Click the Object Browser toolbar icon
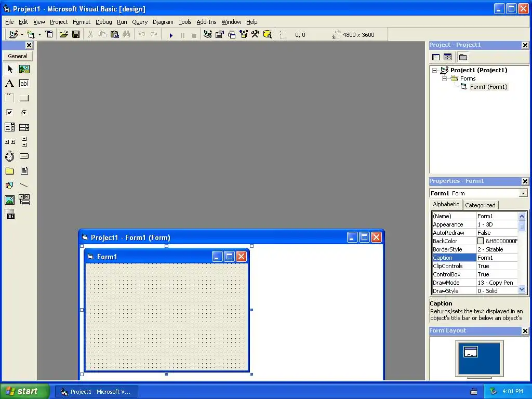This screenshot has width=532, height=399. point(244,35)
